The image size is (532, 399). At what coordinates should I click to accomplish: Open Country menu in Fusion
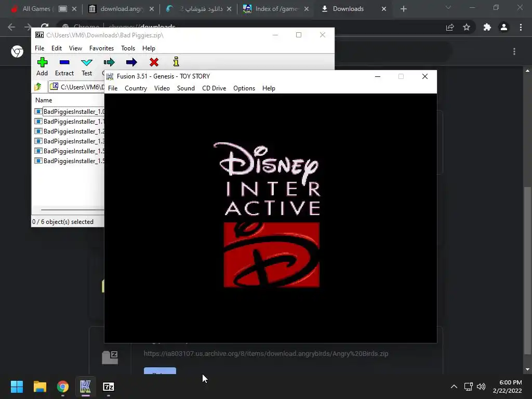tap(136, 88)
